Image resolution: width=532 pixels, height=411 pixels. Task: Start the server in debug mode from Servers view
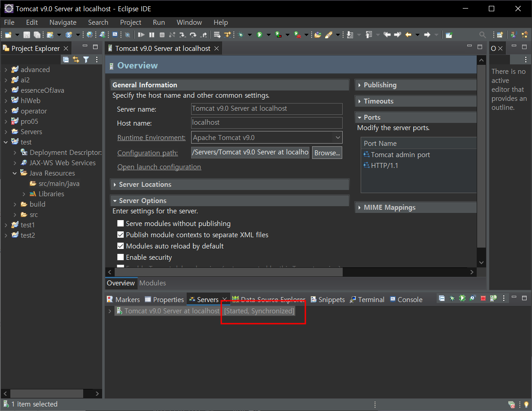tap(452, 298)
